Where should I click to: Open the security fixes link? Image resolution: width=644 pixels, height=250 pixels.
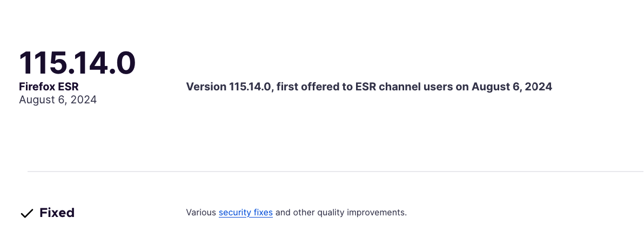tap(246, 213)
